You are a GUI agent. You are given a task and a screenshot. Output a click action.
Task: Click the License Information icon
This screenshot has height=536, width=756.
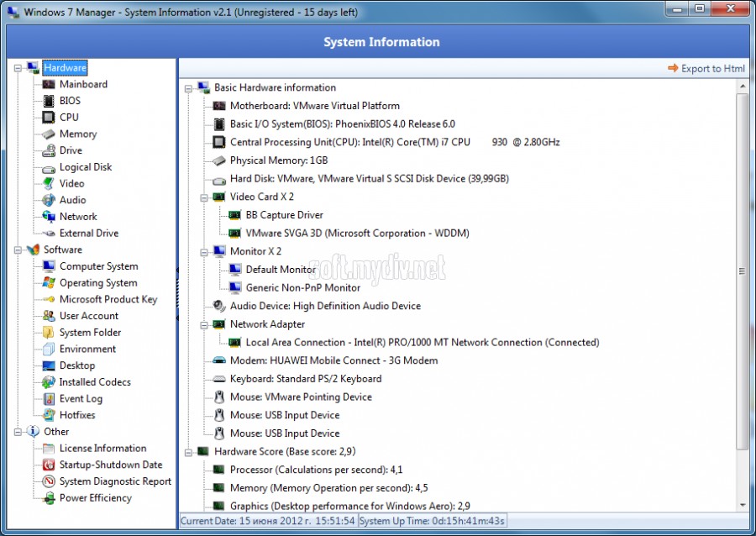[49, 449]
